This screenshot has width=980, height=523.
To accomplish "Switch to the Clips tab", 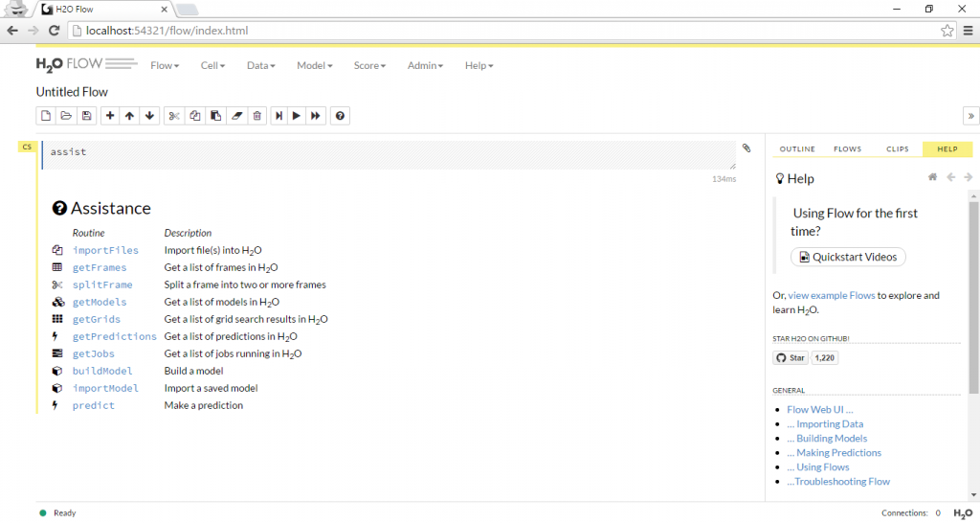I will tap(897, 148).
